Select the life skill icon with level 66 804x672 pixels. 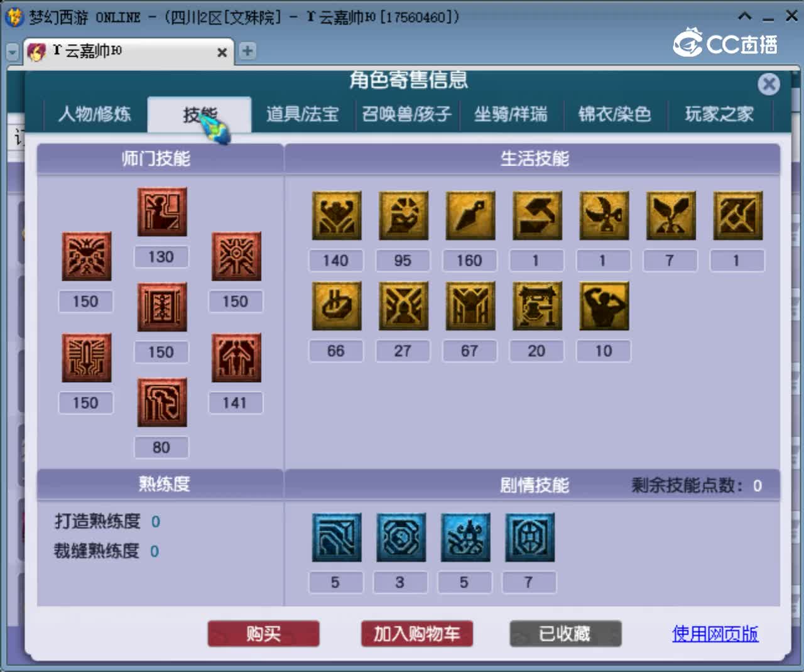point(337,306)
